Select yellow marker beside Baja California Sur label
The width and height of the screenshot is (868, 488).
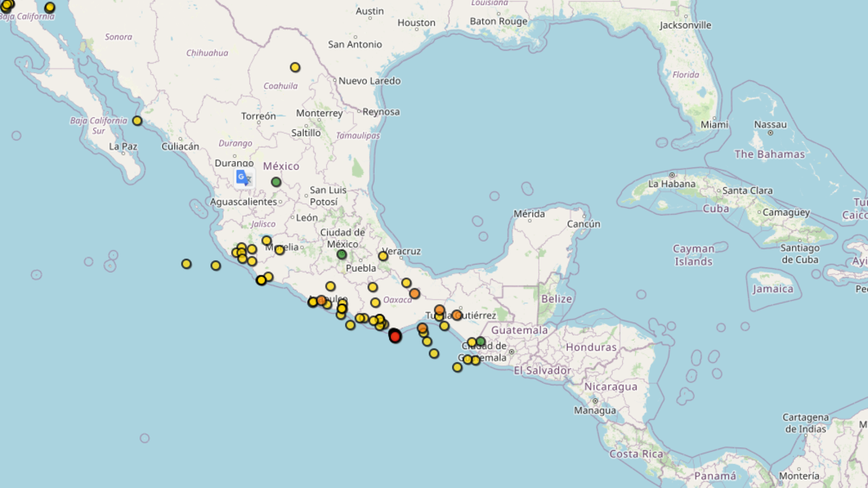click(137, 121)
